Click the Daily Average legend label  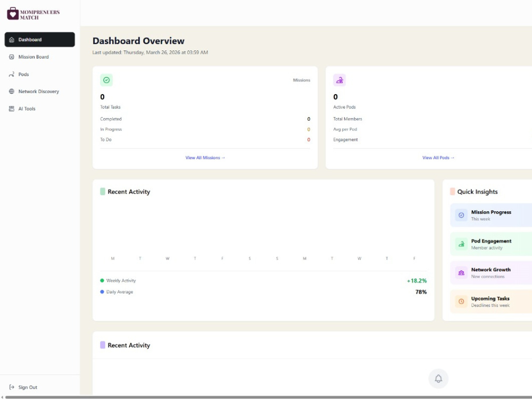click(x=119, y=292)
